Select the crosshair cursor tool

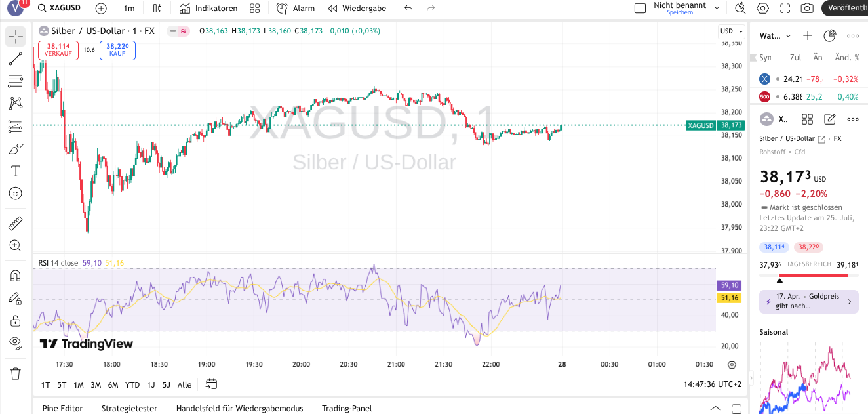point(16,37)
